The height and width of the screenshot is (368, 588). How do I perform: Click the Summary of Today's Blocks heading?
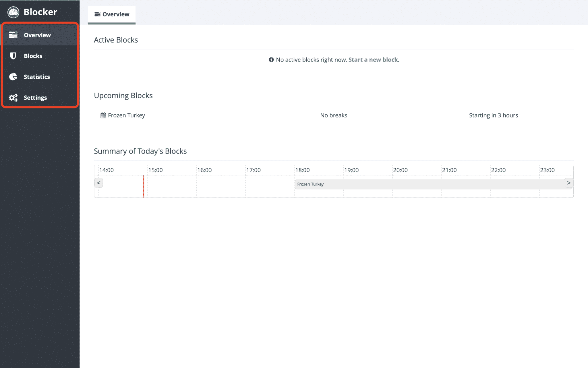click(140, 151)
